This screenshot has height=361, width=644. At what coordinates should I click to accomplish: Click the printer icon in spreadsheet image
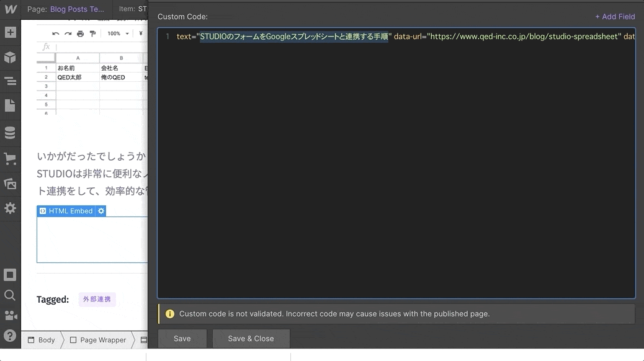[81, 33]
